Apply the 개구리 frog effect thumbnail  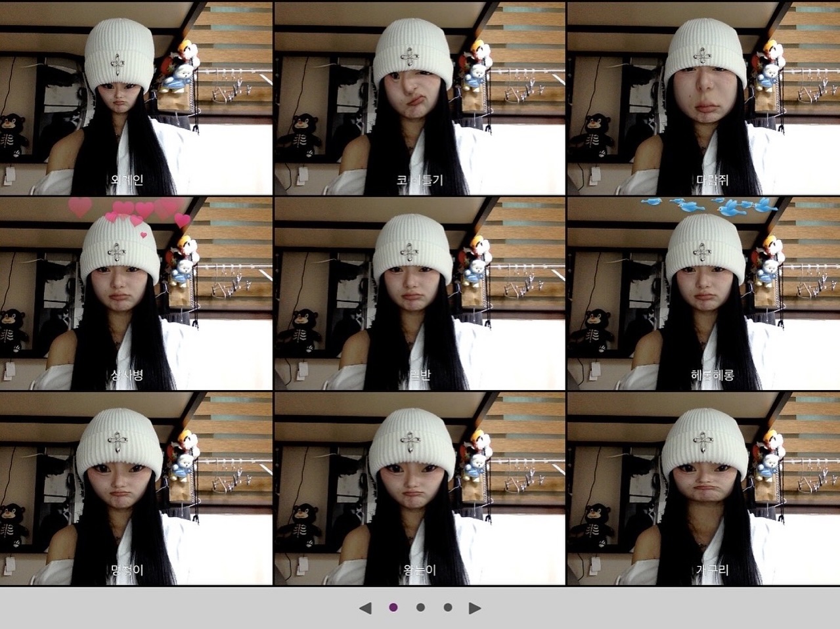(703, 488)
